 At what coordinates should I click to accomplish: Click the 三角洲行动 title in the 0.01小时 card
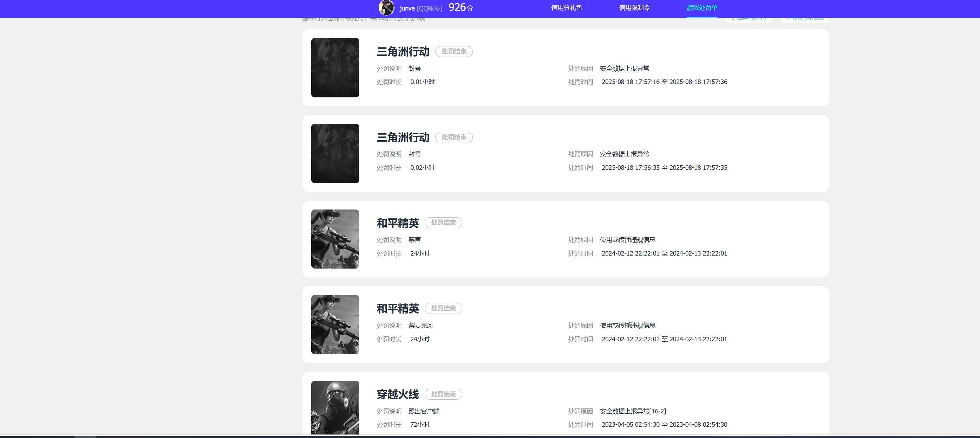(x=403, y=51)
